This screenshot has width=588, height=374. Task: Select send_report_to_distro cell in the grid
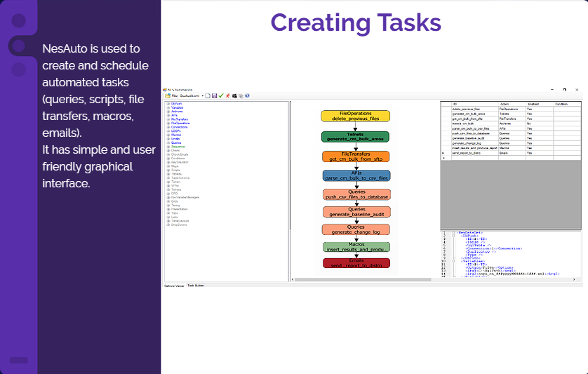[475, 153]
